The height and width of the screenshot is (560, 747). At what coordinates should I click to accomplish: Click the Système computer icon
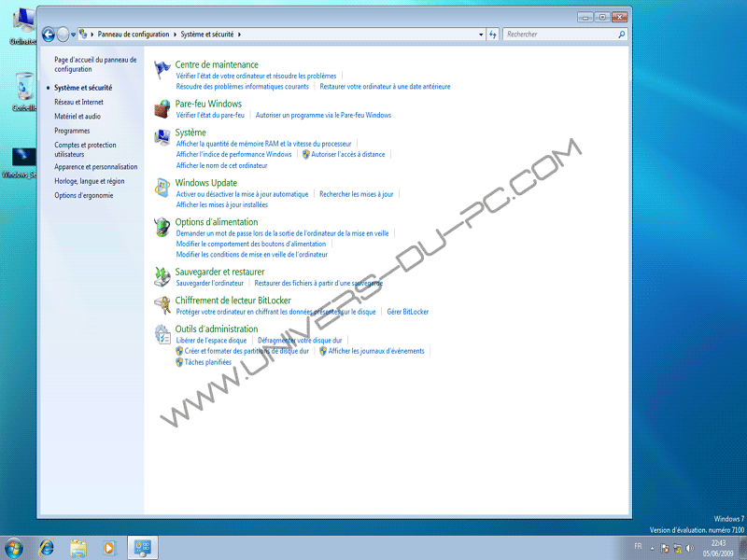coord(162,137)
